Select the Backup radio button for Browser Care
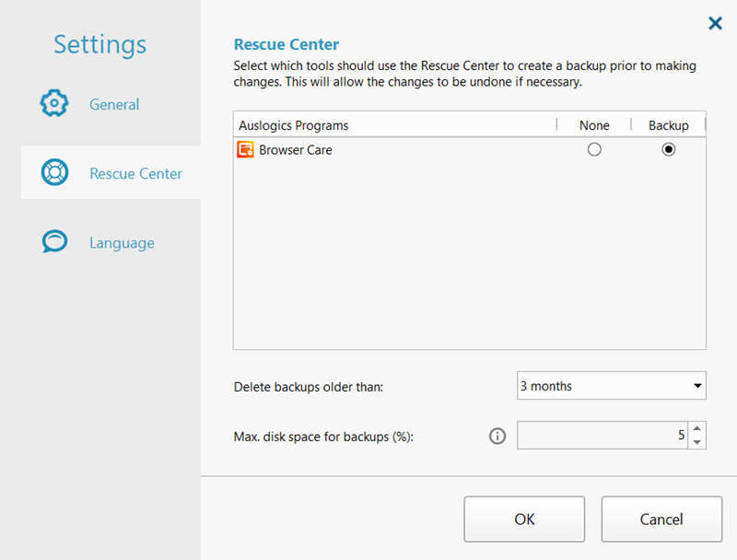 pyautogui.click(x=668, y=149)
